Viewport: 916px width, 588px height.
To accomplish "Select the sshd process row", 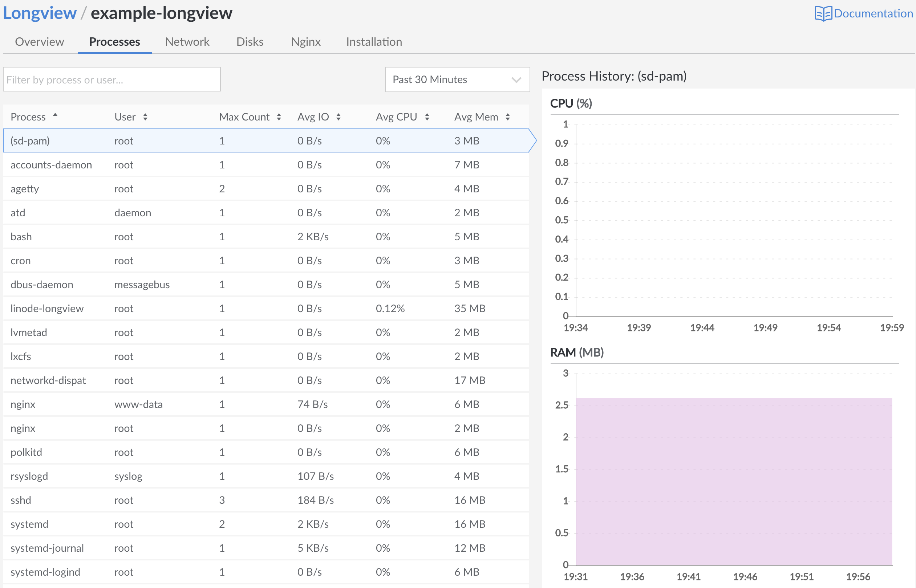I will coord(267,500).
